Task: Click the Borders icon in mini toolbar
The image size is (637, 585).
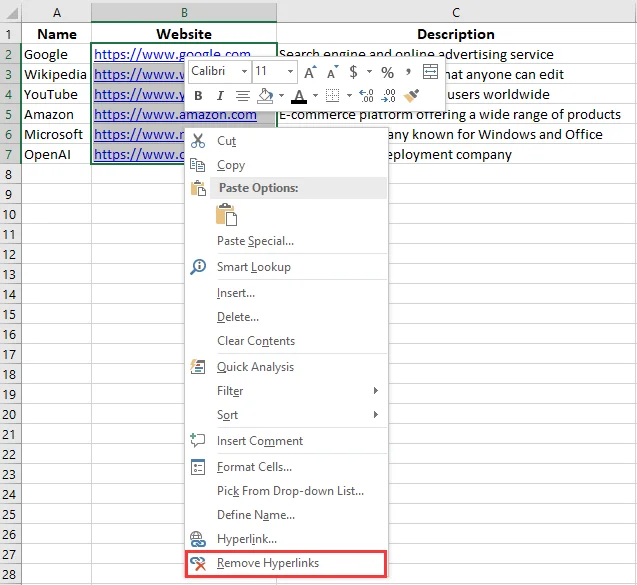Action: pyautogui.click(x=332, y=96)
